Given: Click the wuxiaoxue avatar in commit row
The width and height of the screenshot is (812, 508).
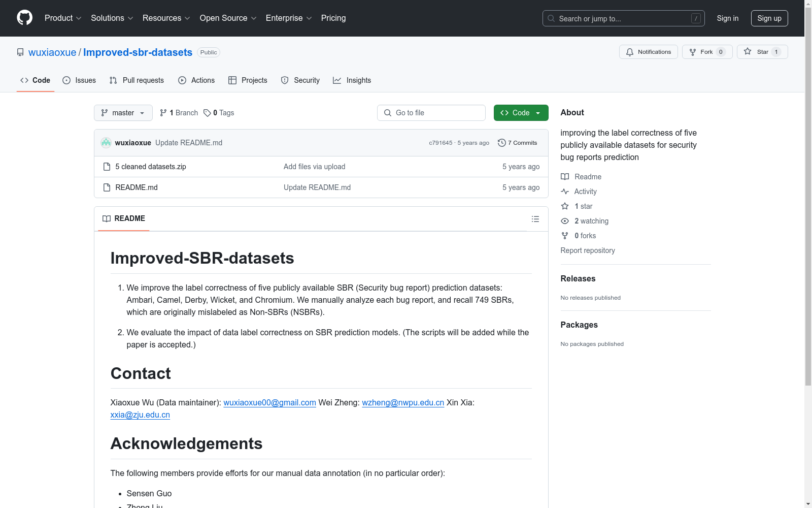Looking at the screenshot, I should point(106,143).
